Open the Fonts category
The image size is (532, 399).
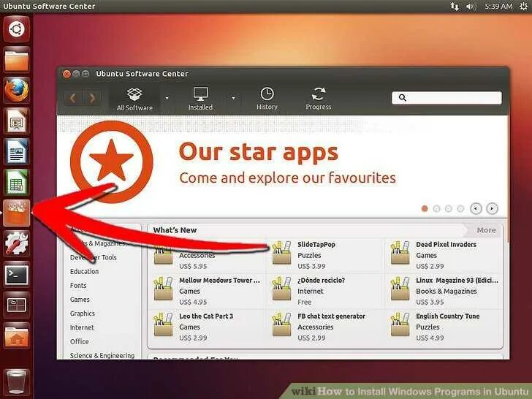click(78, 285)
